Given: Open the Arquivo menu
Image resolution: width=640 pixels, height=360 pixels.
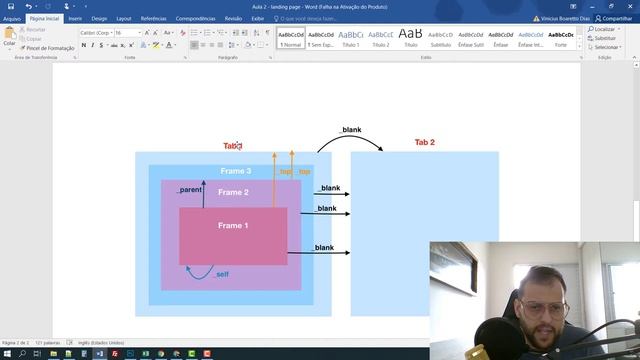Looking at the screenshot, I should (12, 19).
